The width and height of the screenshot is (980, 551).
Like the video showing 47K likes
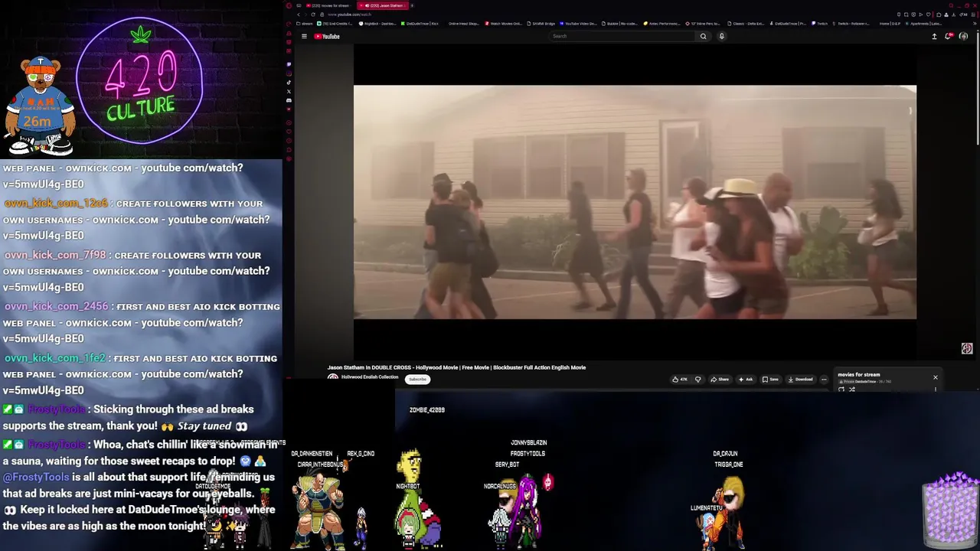tap(681, 380)
